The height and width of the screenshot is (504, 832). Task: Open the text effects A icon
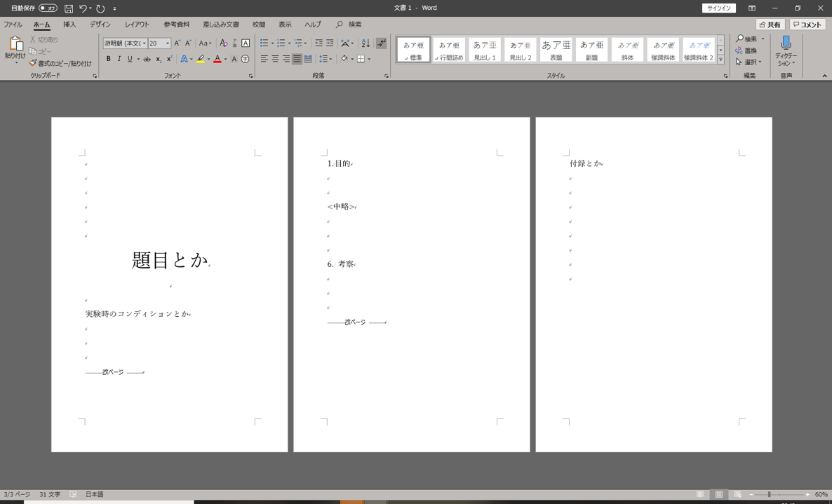184,59
